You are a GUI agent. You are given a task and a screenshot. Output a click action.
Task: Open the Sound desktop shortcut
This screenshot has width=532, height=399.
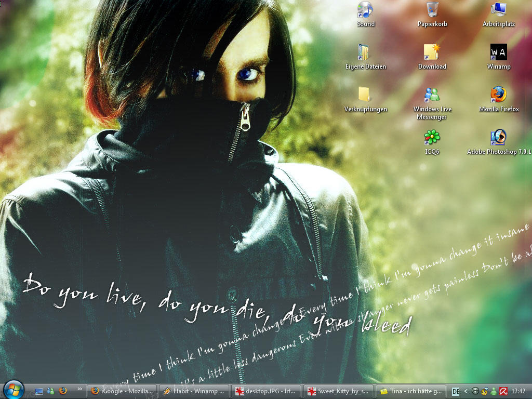pos(365,14)
